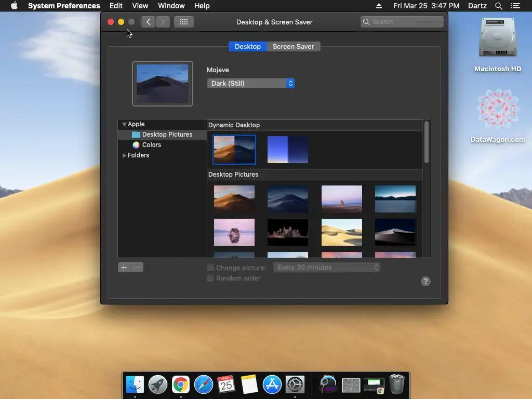Open the App Store in the Dock
The height and width of the screenshot is (399, 532).
coord(272,384)
